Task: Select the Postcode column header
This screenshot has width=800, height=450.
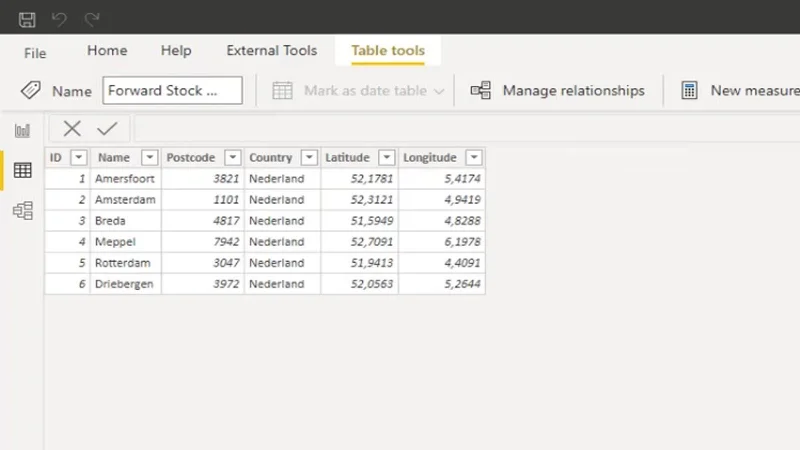Action: point(191,158)
